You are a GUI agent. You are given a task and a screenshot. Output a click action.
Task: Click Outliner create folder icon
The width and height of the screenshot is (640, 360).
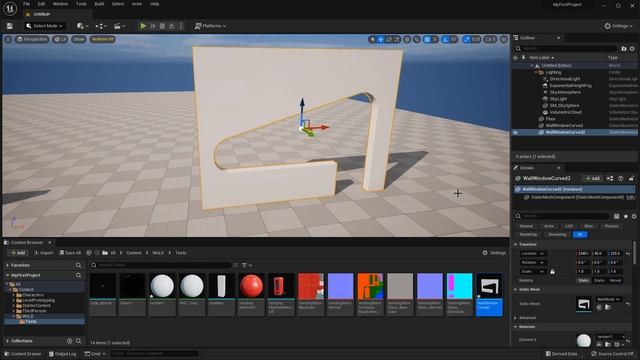[624, 49]
